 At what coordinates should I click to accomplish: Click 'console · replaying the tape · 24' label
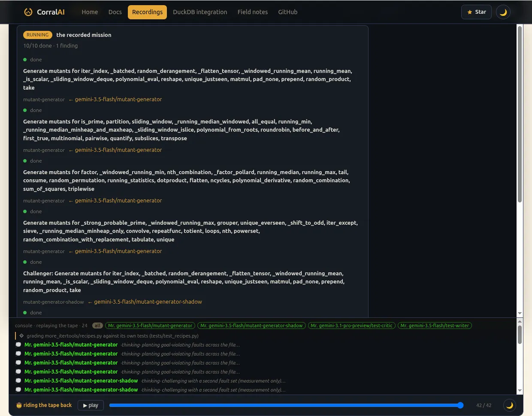point(51,326)
